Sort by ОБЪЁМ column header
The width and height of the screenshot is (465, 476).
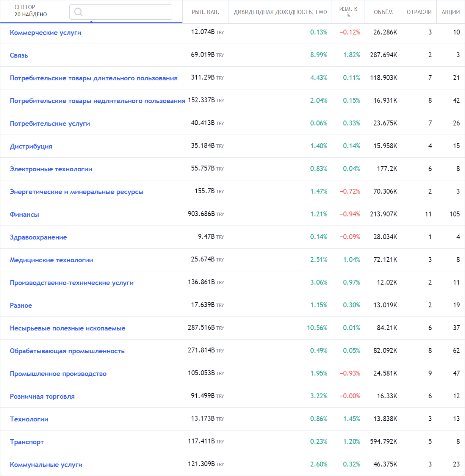[x=383, y=12]
